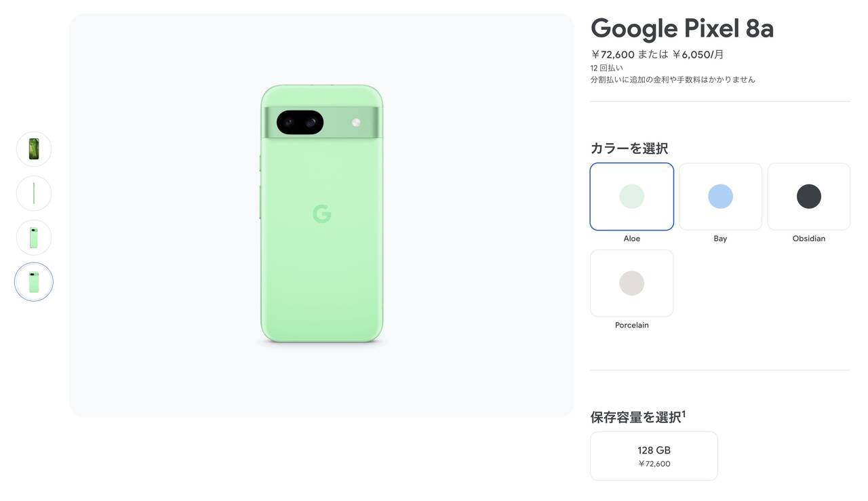The image size is (868, 501).
Task: Click the camera lens on phone image
Action: [300, 123]
